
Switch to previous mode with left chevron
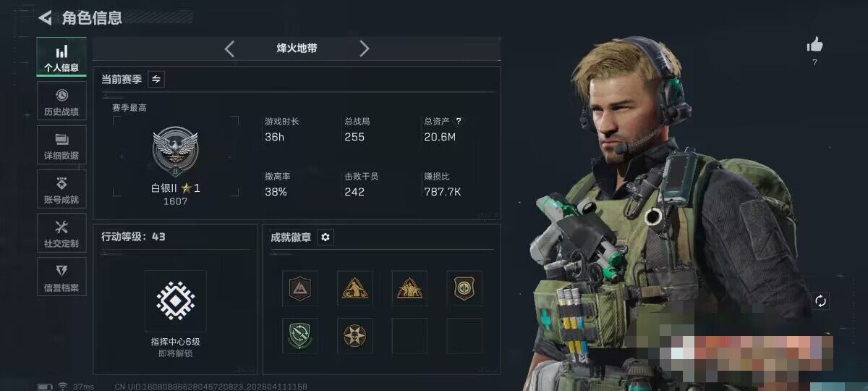point(229,49)
